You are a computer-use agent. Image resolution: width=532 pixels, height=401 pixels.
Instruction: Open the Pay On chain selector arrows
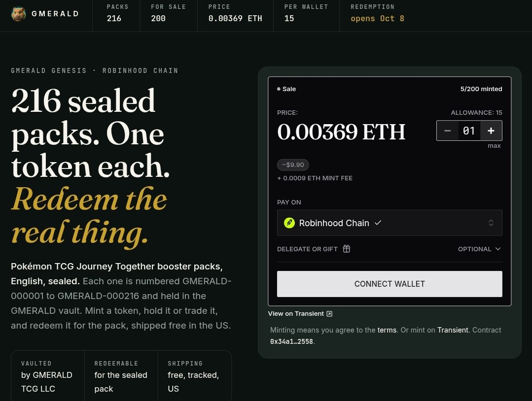coord(491,223)
